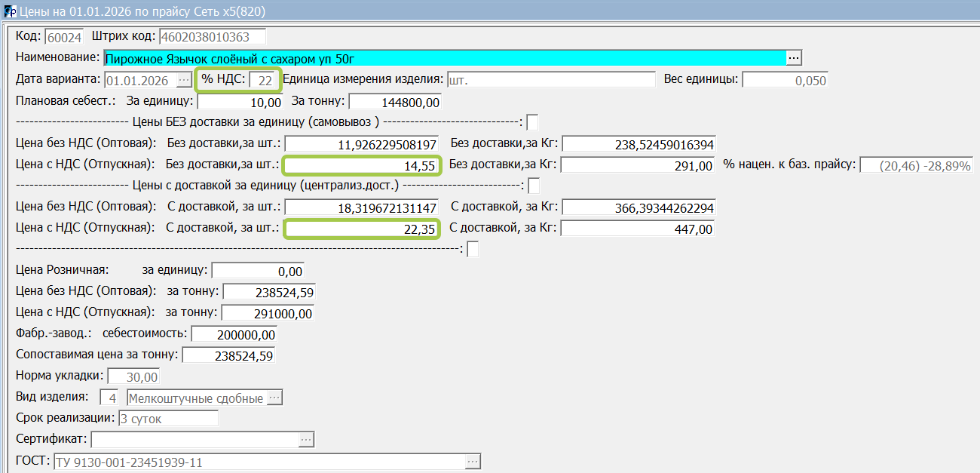Click the Вес единицы field
The width and height of the screenshot is (980, 473).
785,80
